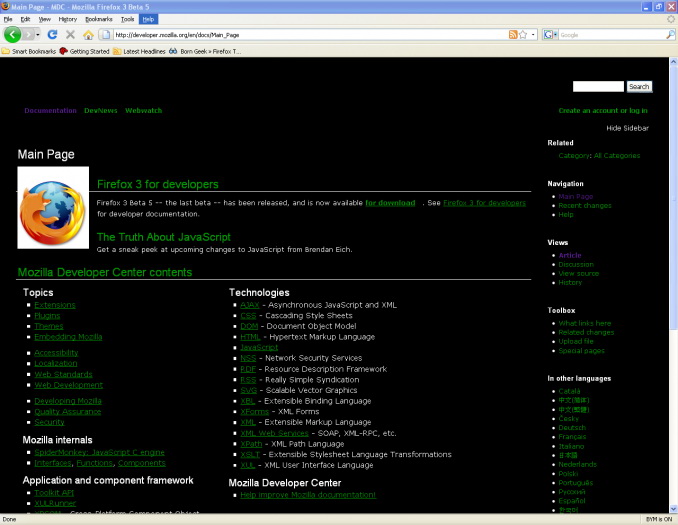Open the Web Standards link
The height and width of the screenshot is (525, 678).
[63, 374]
